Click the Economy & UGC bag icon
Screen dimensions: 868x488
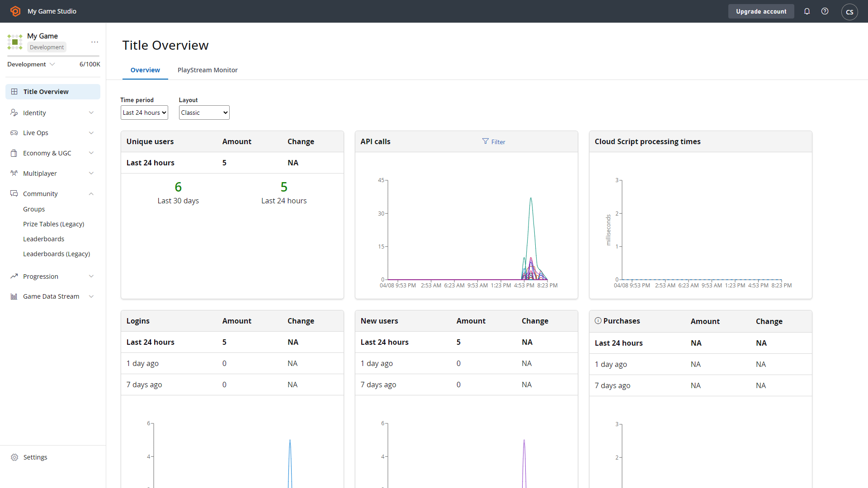click(x=14, y=153)
